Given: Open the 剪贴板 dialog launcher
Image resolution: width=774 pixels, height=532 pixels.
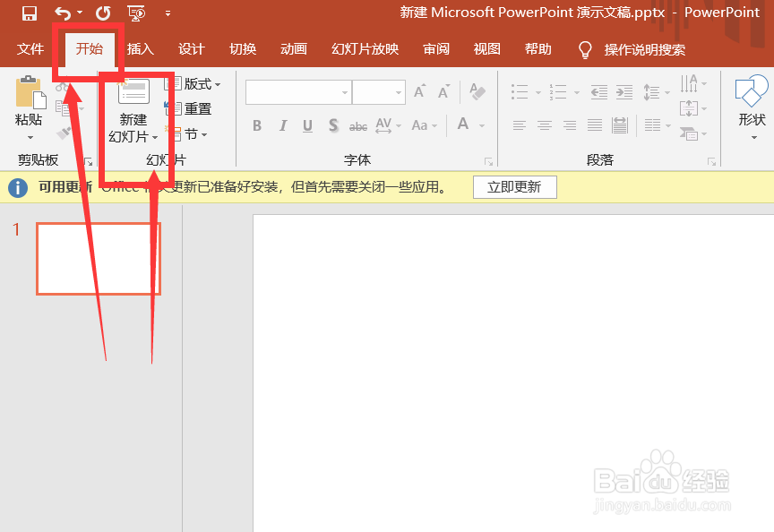Looking at the screenshot, I should (89, 161).
